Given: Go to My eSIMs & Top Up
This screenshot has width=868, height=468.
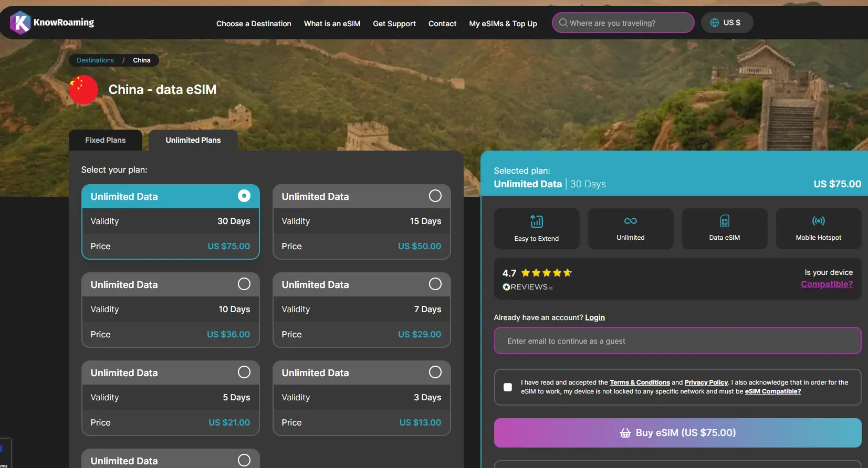Looking at the screenshot, I should [x=503, y=24].
